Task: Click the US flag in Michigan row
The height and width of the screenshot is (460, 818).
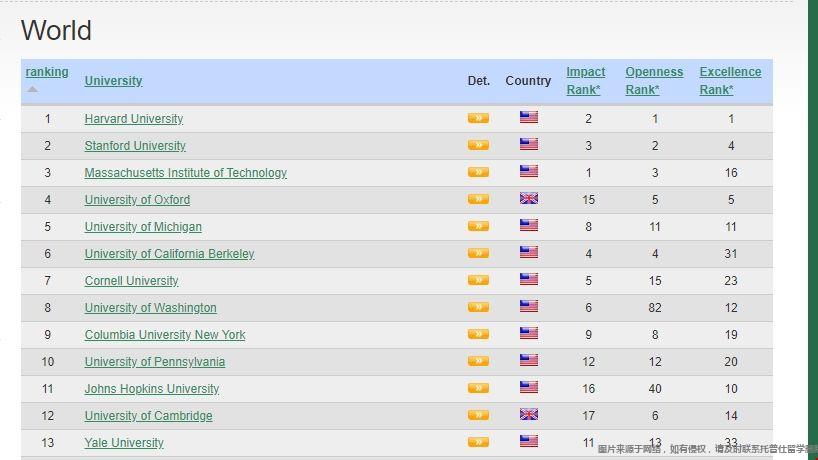Action: [x=528, y=225]
